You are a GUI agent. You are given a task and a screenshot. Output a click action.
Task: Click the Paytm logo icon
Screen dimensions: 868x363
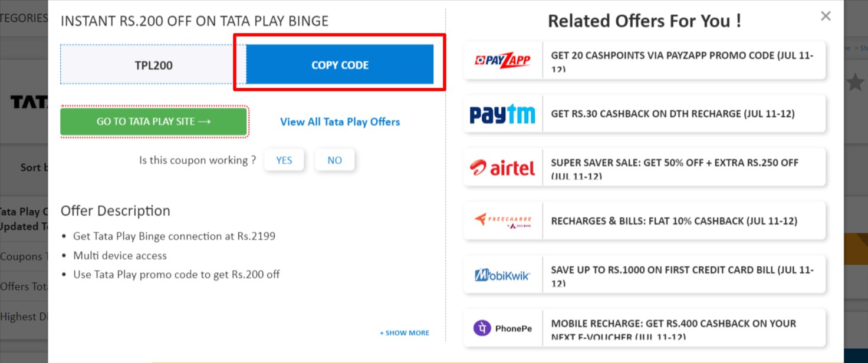[x=502, y=114]
